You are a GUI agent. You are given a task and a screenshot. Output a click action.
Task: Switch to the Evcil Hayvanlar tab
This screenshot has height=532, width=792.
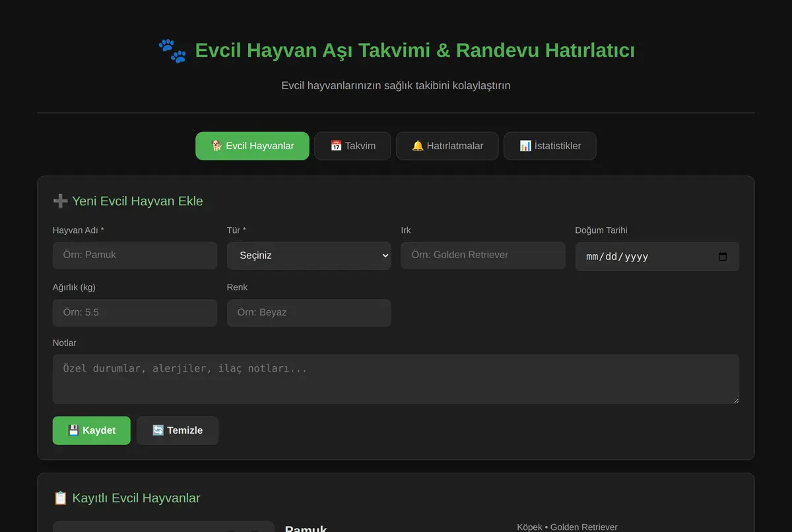pyautogui.click(x=252, y=146)
